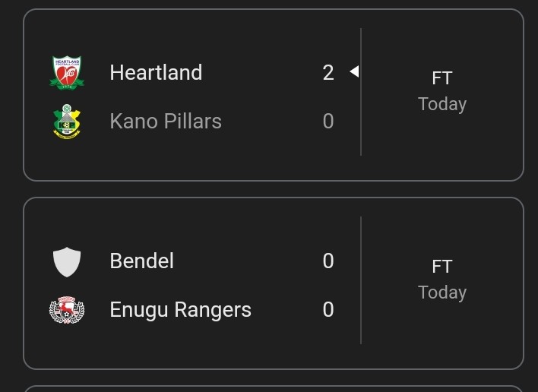The height and width of the screenshot is (392, 538).
Task: Open the Kano Pillars team name link
Action: tap(166, 121)
